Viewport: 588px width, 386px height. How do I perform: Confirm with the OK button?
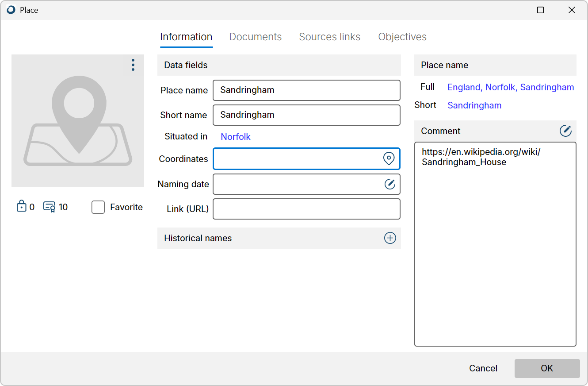[547, 368]
